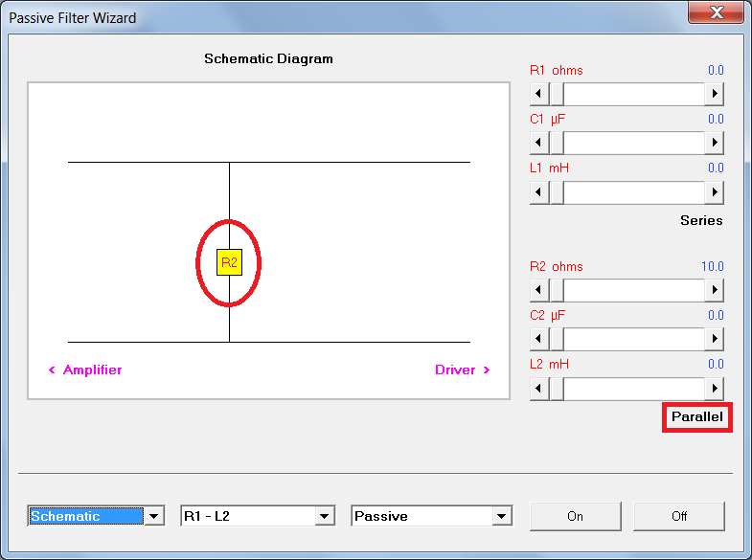Click the L2 mH slider thumb
Viewport: 752px width, 560px height.
(x=557, y=388)
